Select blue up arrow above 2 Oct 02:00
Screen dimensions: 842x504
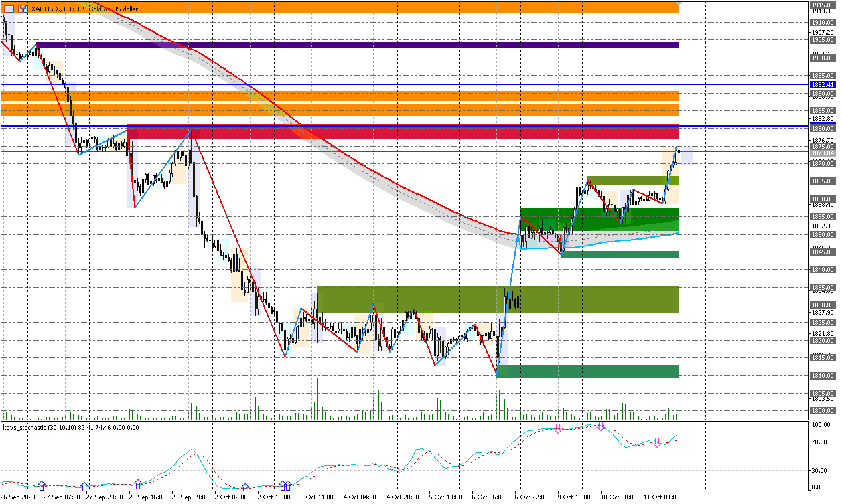pos(245,487)
